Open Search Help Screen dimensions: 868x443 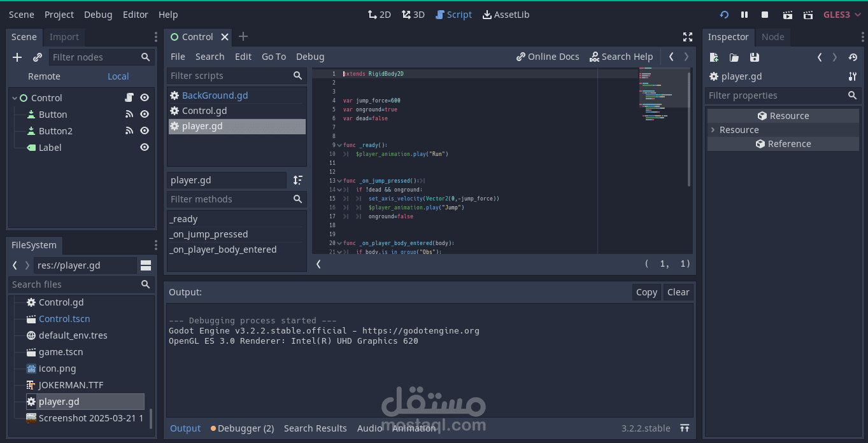(x=621, y=57)
